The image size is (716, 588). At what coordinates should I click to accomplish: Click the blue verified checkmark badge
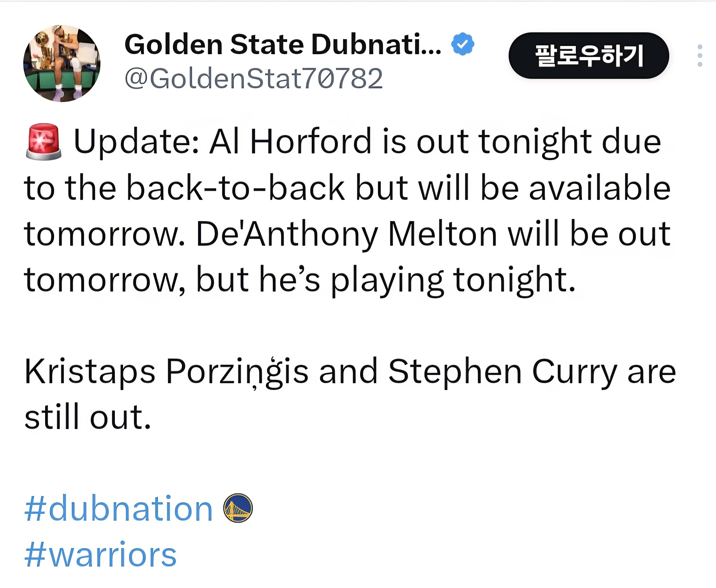462,44
